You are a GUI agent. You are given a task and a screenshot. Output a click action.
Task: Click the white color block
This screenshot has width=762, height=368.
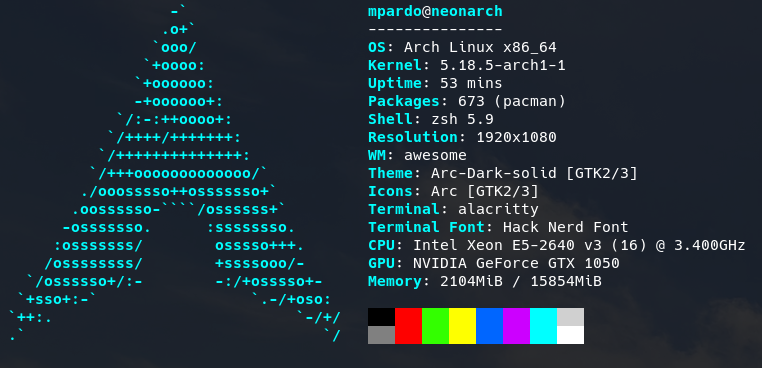[x=571, y=335]
